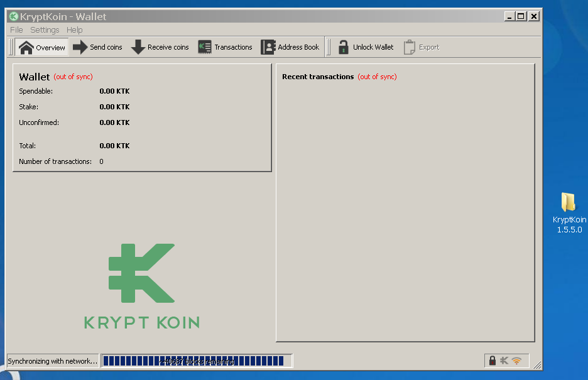The image size is (588, 380).
Task: Click the toolbar drag handle before Overview
Action: pyautogui.click(x=11, y=47)
